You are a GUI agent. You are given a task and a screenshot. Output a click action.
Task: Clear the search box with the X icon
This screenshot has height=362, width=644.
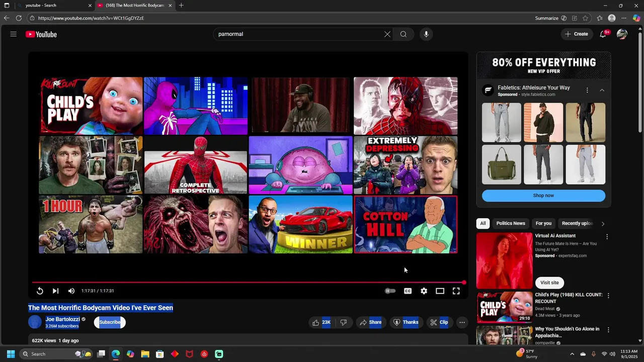click(x=387, y=34)
